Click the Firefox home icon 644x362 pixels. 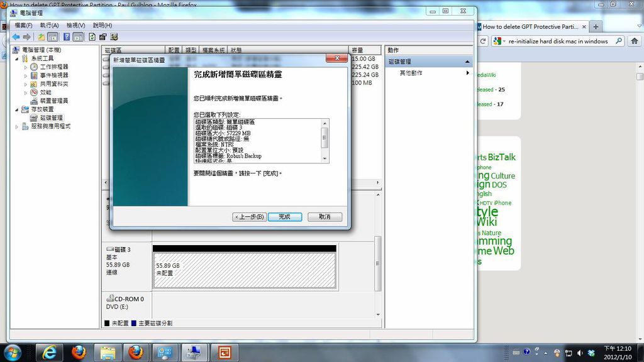pyautogui.click(x=635, y=41)
